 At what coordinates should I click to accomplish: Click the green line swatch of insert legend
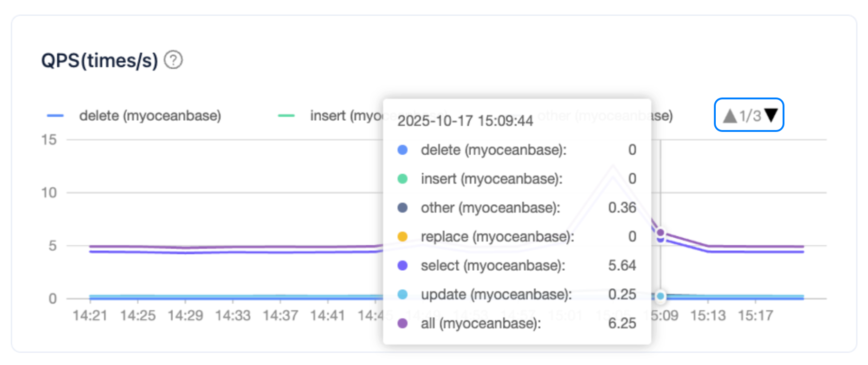coord(286,116)
